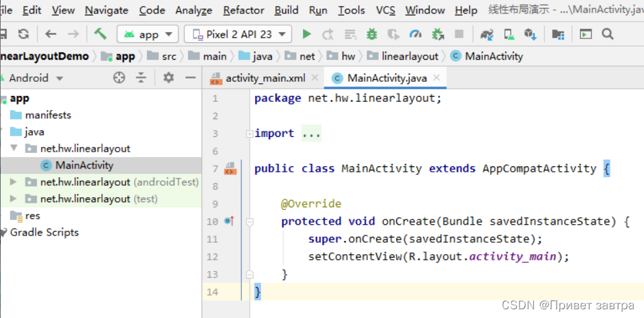644x318 pixels.
Task: Attach debugger to Android process icon
Action: pos(439,34)
